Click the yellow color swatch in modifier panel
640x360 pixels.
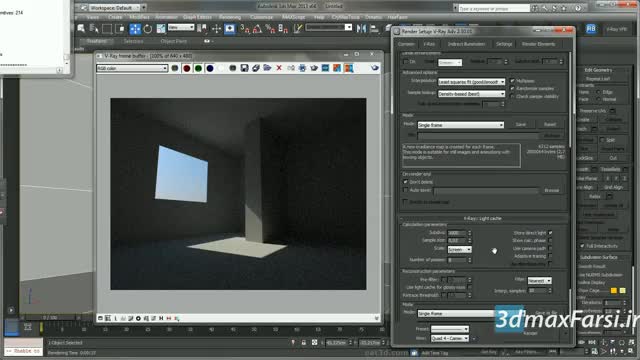tap(613, 291)
